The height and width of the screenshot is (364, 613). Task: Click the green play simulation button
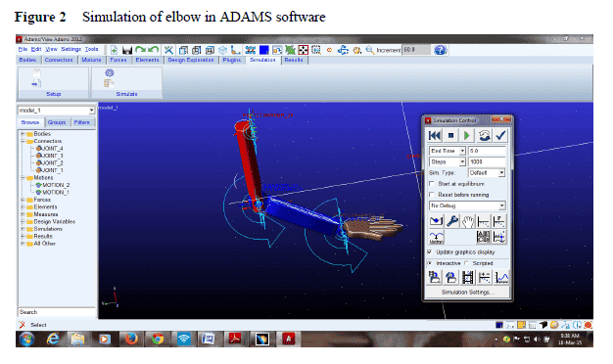(467, 136)
